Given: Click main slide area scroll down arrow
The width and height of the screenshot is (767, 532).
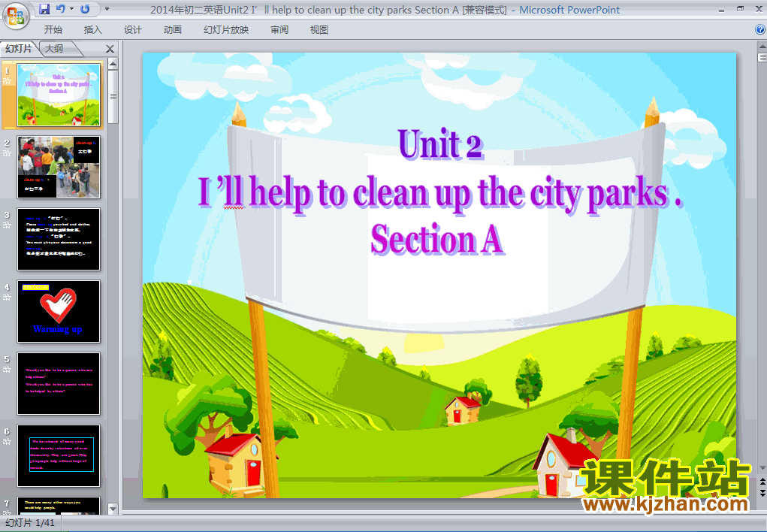Looking at the screenshot, I should (x=762, y=468).
